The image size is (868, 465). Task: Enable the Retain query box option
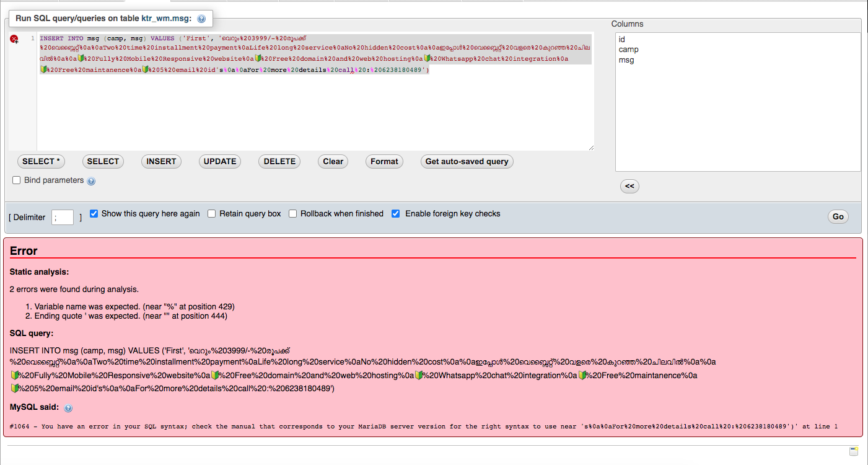coord(211,213)
